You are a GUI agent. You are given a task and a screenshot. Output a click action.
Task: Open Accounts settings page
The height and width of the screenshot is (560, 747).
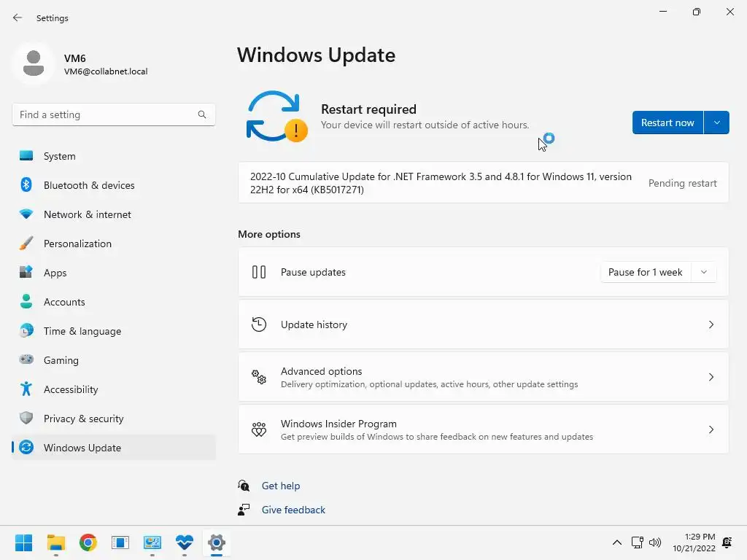(x=114, y=301)
